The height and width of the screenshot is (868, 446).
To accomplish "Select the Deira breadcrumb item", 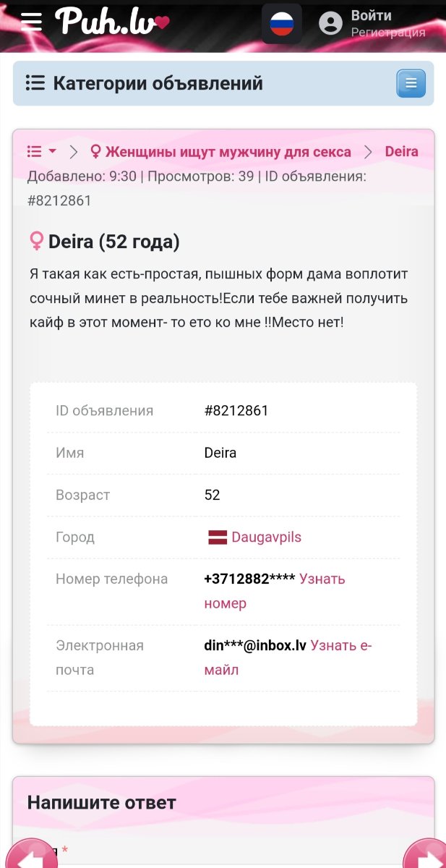I will 401,152.
